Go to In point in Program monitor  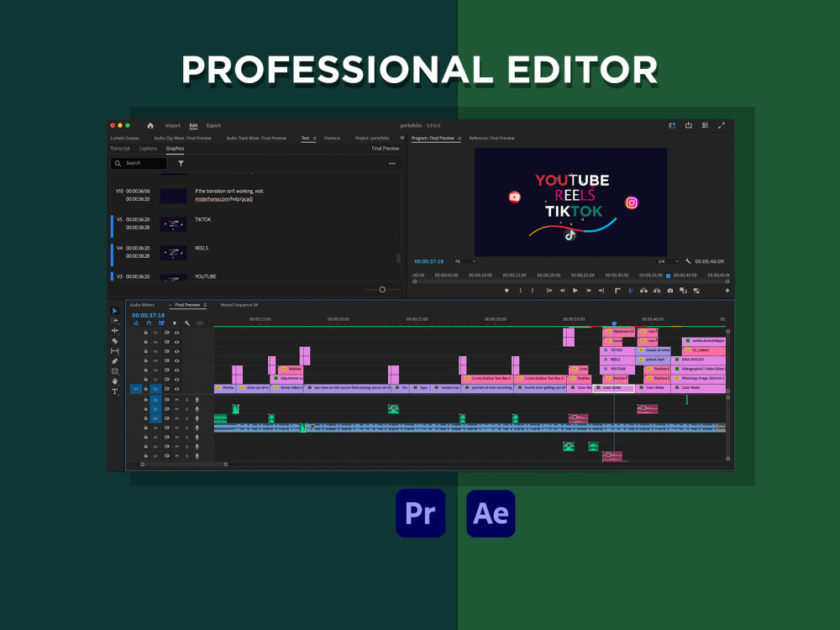(x=549, y=291)
